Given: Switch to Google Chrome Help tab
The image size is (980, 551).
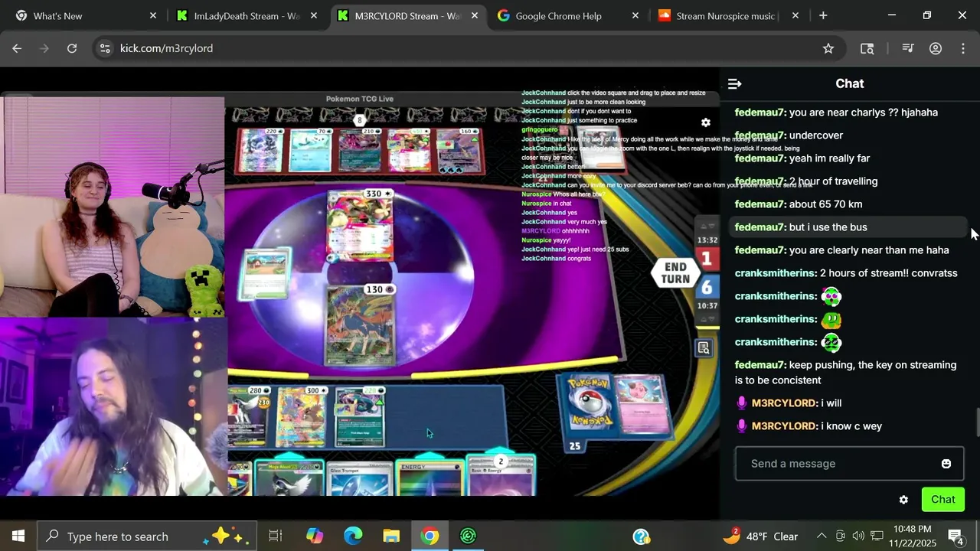Looking at the screenshot, I should (567, 15).
